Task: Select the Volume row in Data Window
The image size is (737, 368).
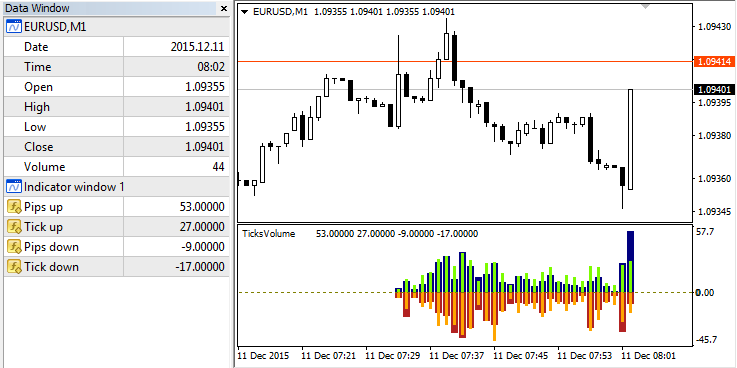Action: tap(116, 167)
